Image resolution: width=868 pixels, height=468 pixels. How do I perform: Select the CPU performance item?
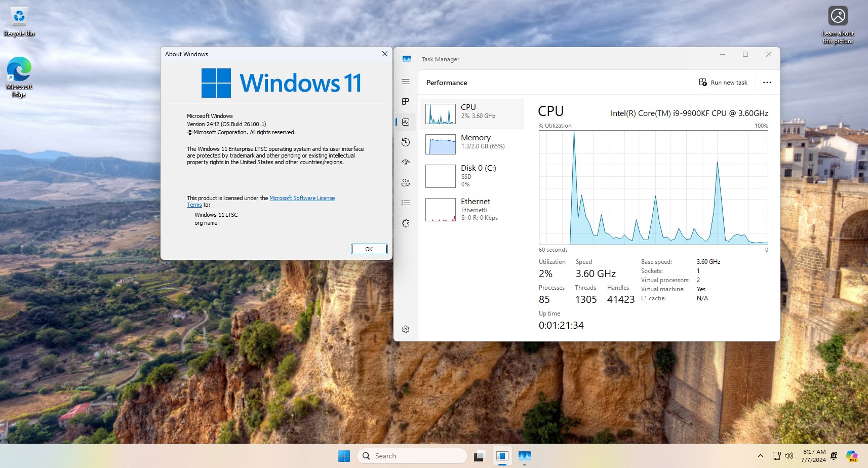point(472,113)
